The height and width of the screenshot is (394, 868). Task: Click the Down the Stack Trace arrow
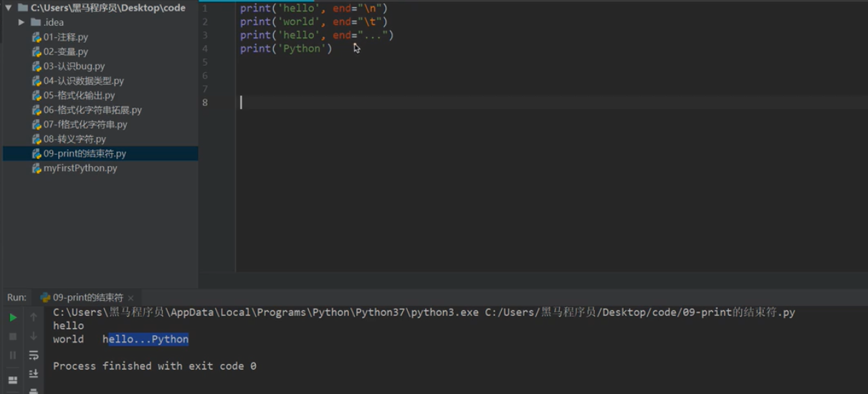(33, 336)
